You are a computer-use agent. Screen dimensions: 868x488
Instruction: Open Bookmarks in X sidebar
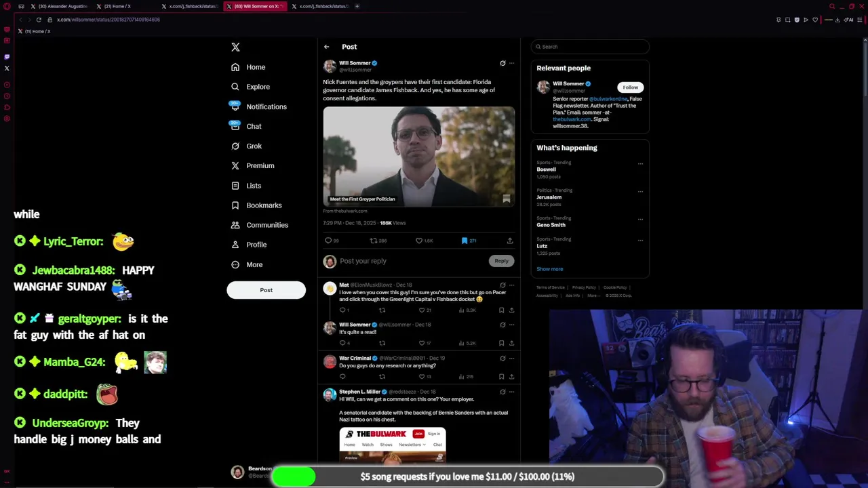(256, 205)
